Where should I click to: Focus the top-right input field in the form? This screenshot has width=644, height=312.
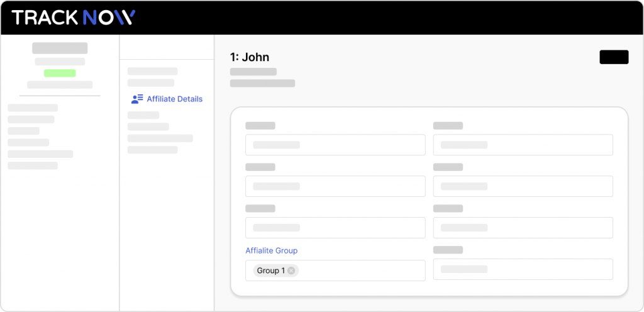click(x=523, y=145)
